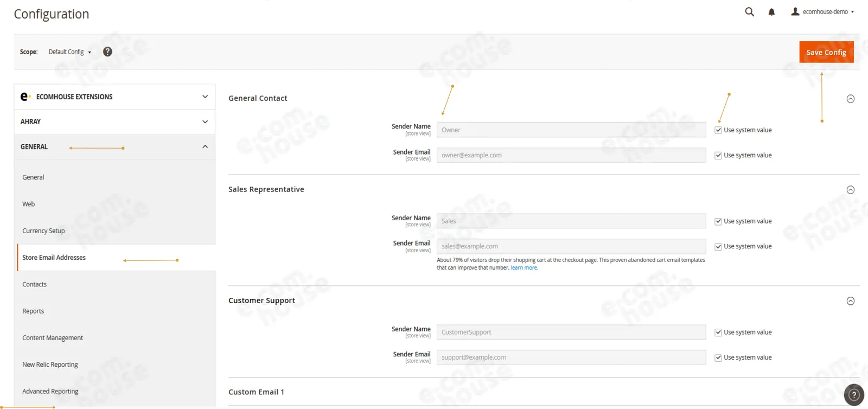Collapse the GENERAL section chevron
This screenshot has height=409, width=868.
[205, 146]
